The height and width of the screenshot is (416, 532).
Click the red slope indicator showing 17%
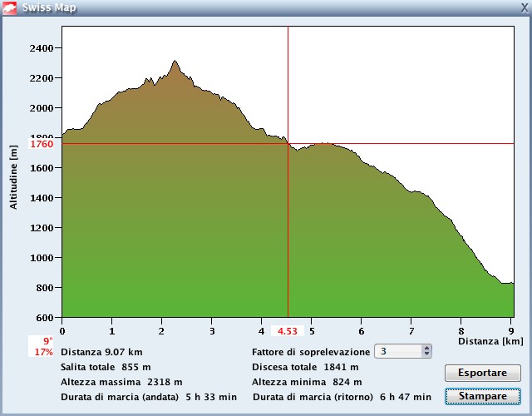pos(43,352)
